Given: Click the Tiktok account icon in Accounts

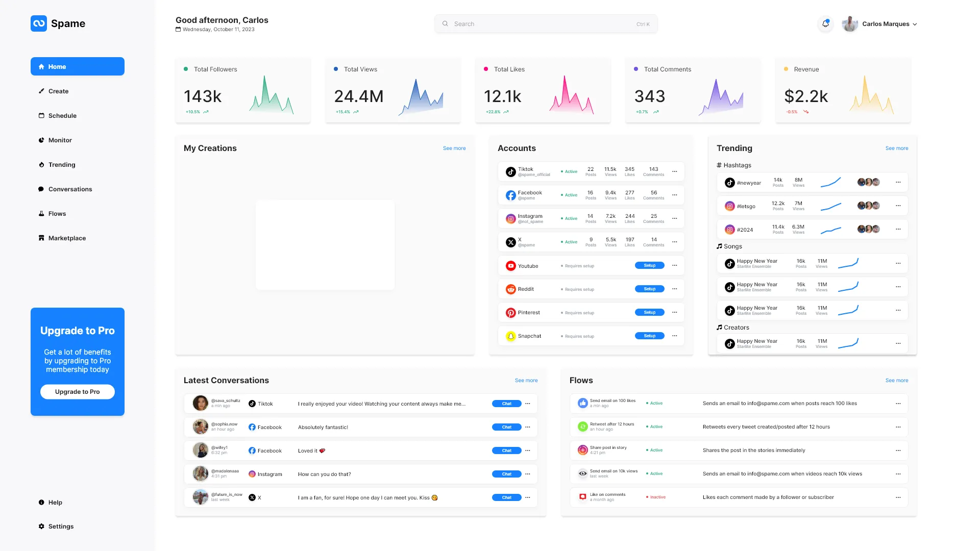Looking at the screenshot, I should coord(510,172).
